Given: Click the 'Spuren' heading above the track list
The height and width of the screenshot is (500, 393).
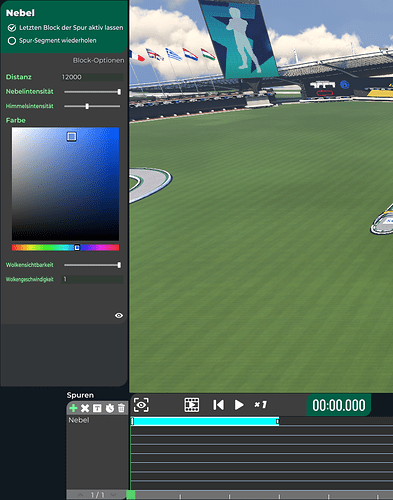Looking at the screenshot, I should pyautogui.click(x=80, y=395).
